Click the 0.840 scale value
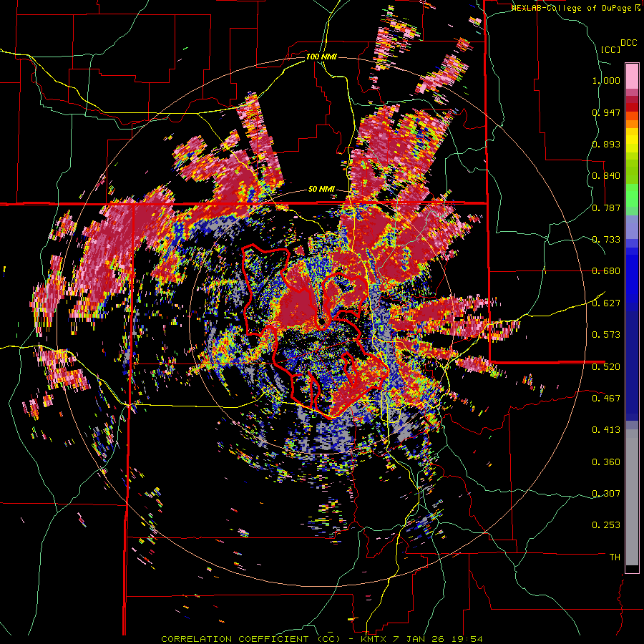Screen dimensions: 644x644 tap(606, 176)
